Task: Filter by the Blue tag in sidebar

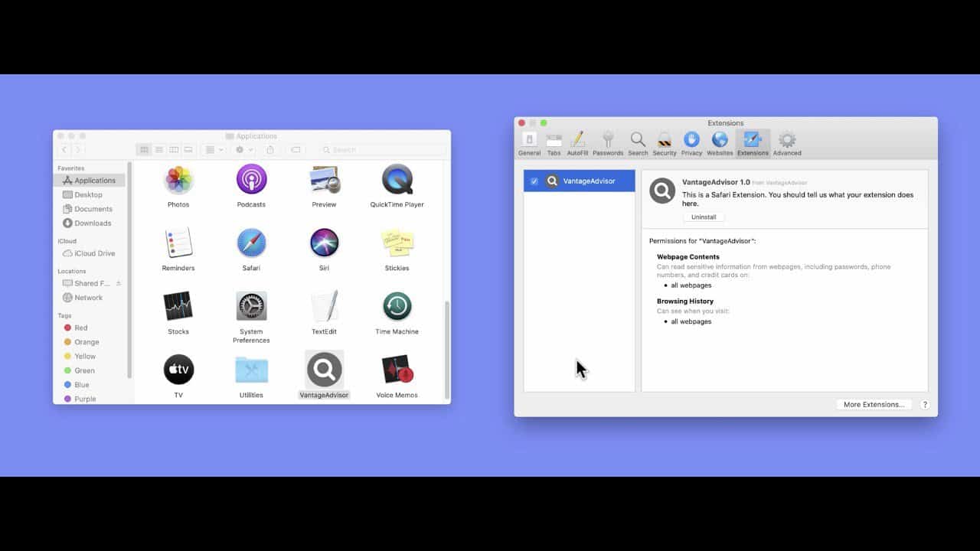Action: tap(76, 385)
